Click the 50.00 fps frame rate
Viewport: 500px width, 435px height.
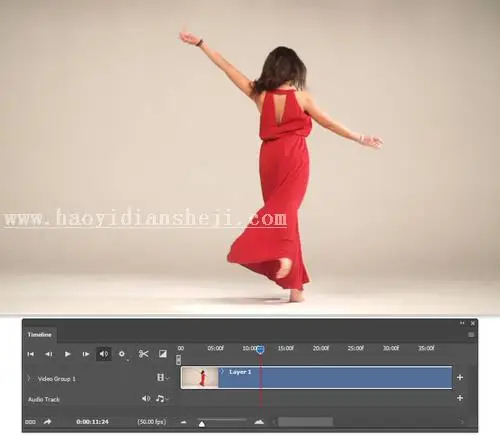[152, 422]
